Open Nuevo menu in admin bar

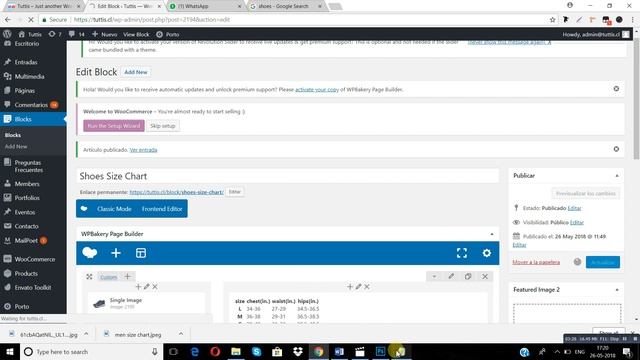click(x=104, y=34)
